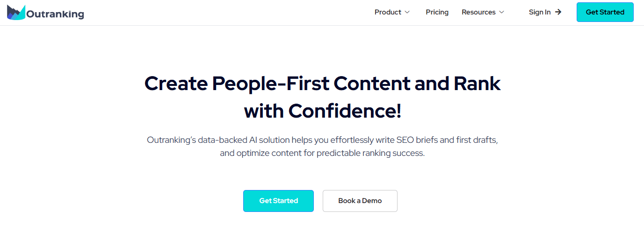
Task: Open the Resources menu
Action: pos(478,12)
